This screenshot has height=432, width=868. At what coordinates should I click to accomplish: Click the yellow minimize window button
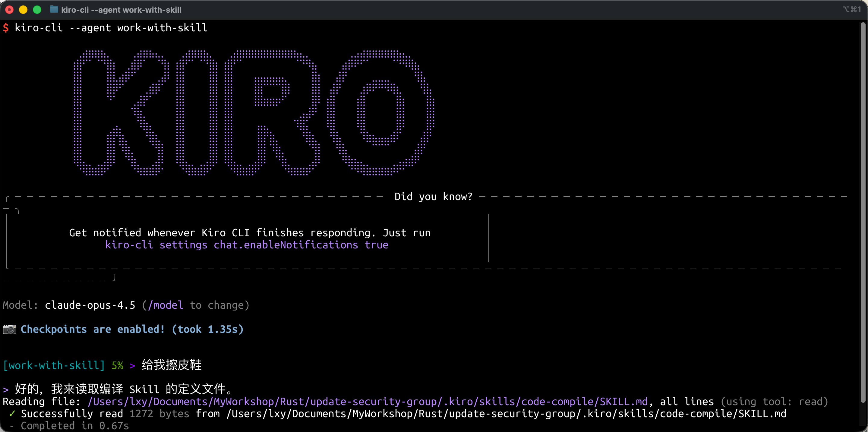[23, 9]
